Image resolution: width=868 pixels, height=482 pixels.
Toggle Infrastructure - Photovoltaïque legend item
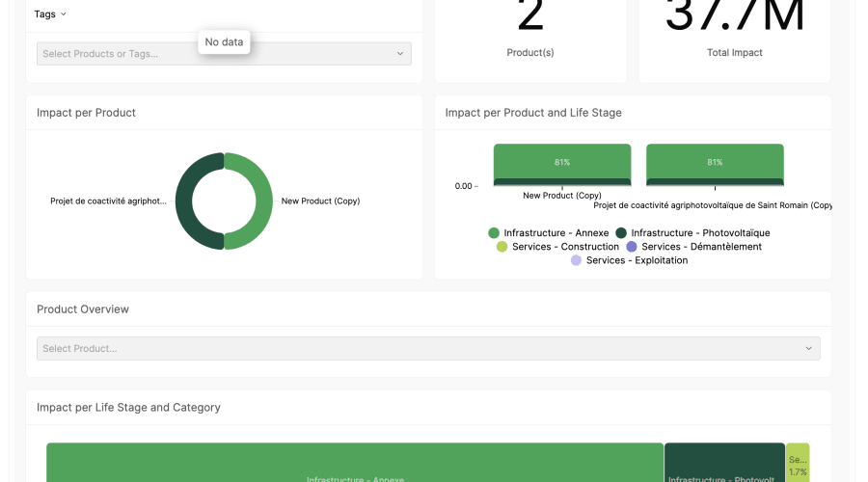coord(693,233)
